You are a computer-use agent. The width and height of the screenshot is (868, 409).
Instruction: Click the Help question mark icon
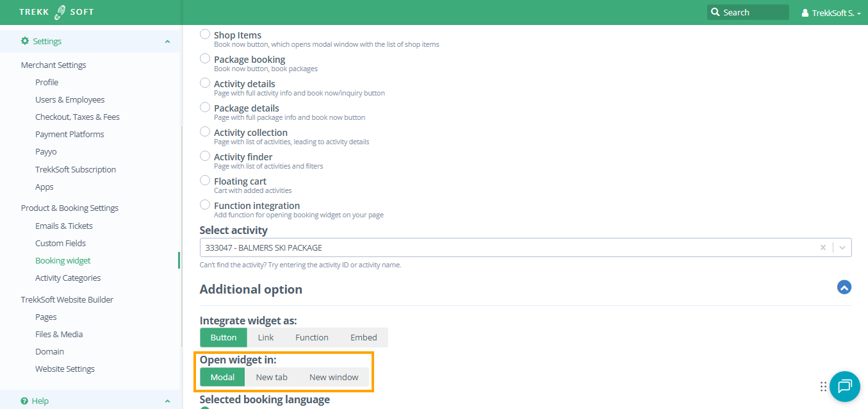24,401
